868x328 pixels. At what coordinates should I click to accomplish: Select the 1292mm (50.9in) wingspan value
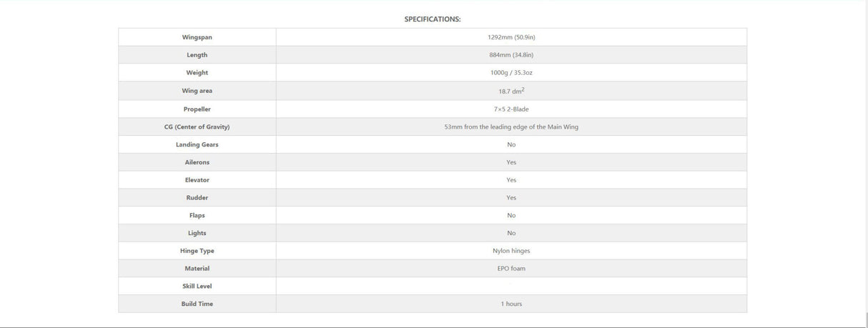pos(511,37)
